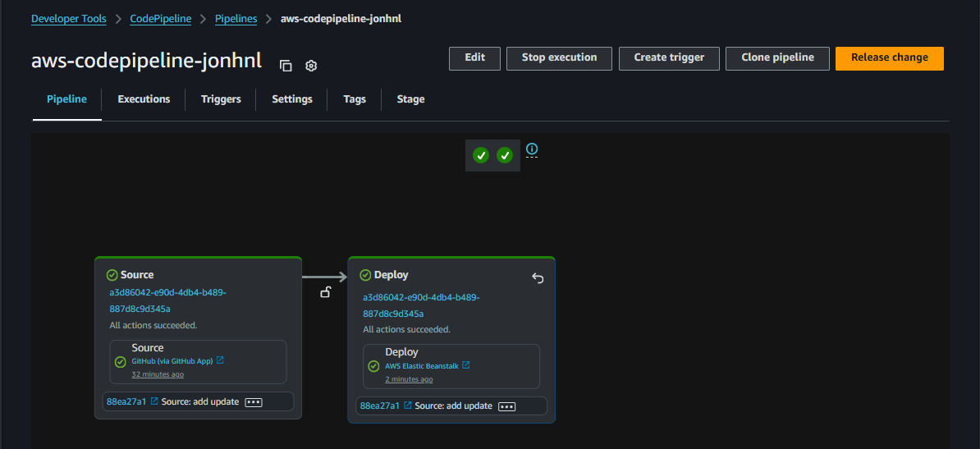Expand the ellipsis in Deploy stage commit row

pos(506,406)
